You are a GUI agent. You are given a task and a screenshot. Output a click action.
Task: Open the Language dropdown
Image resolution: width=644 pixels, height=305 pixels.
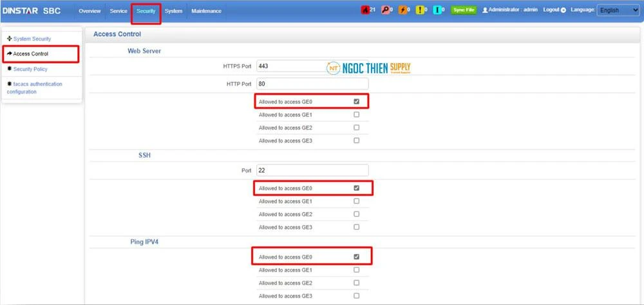(618, 10)
